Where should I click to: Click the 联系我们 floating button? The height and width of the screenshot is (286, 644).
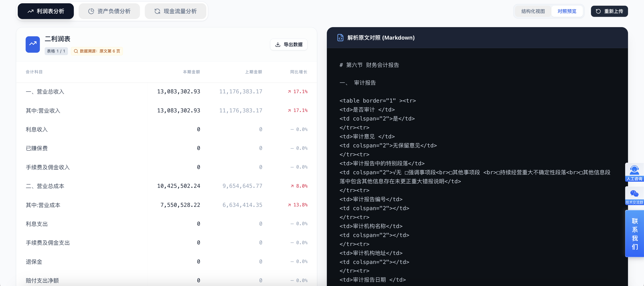click(x=635, y=234)
